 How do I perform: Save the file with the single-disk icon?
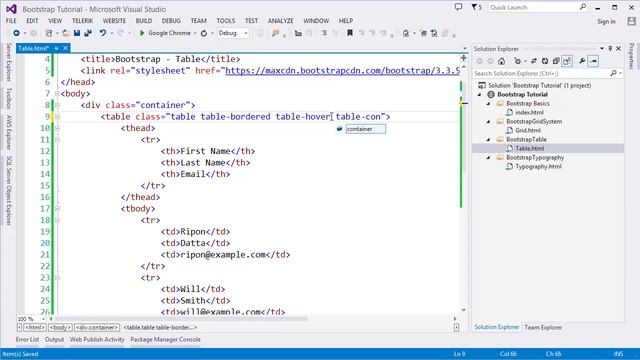(x=77, y=33)
